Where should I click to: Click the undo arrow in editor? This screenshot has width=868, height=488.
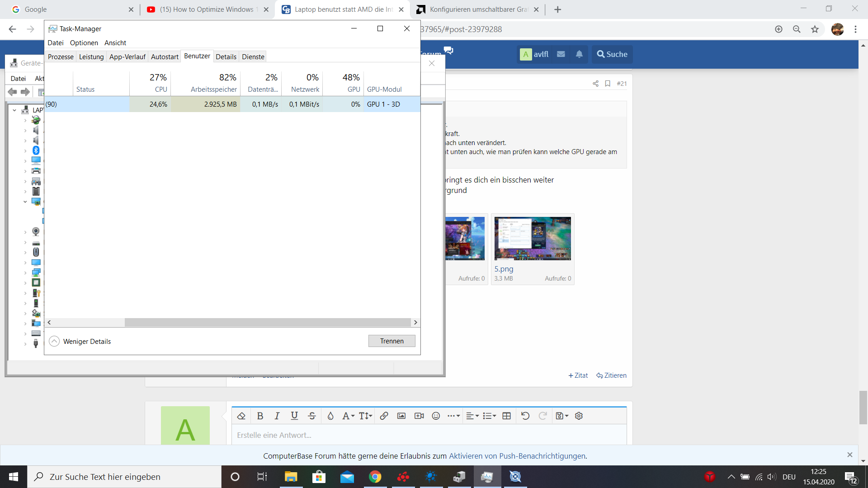tap(525, 416)
